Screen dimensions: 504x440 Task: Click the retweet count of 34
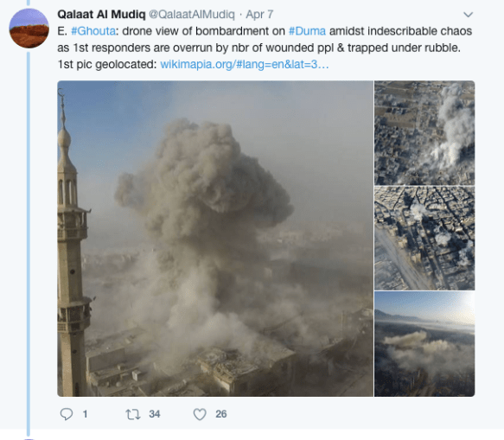click(154, 414)
